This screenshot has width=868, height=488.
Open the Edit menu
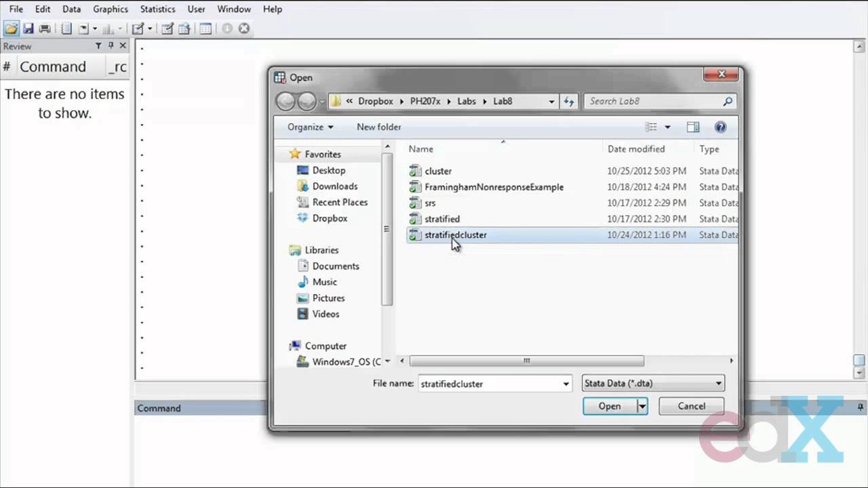point(43,9)
